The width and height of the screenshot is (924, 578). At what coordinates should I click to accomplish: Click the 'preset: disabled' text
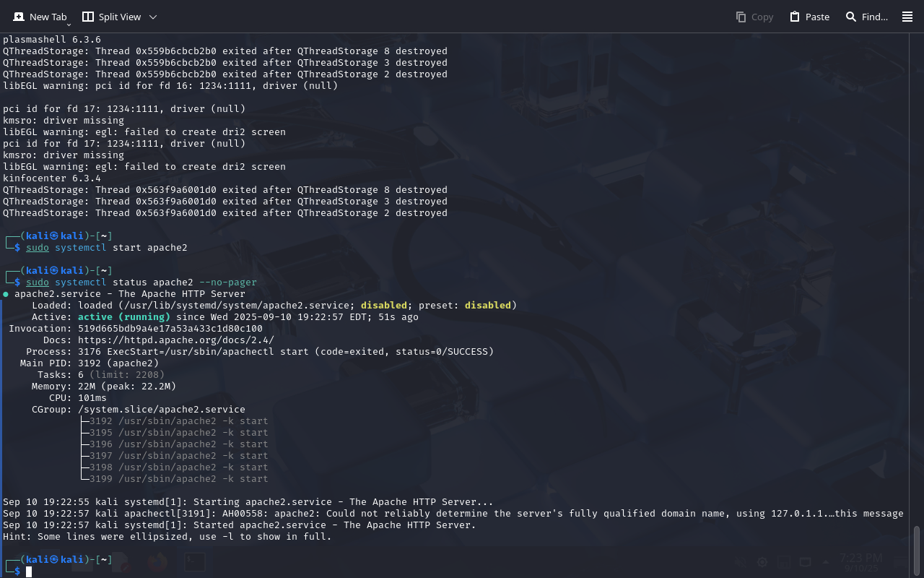tap(465, 306)
